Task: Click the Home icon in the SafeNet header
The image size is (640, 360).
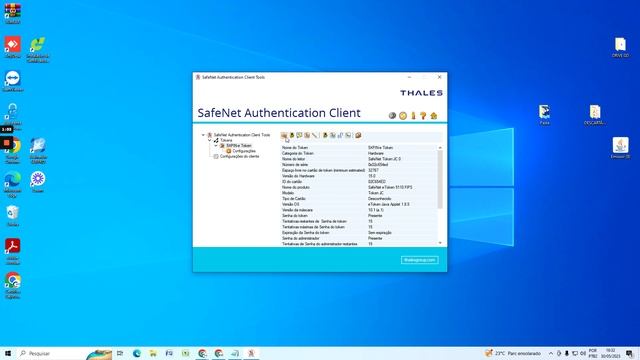Action: pyautogui.click(x=433, y=116)
